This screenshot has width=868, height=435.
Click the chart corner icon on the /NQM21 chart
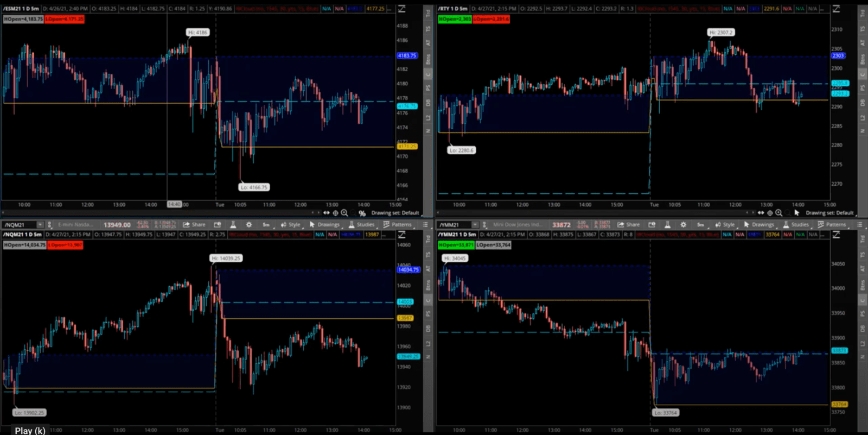click(402, 235)
